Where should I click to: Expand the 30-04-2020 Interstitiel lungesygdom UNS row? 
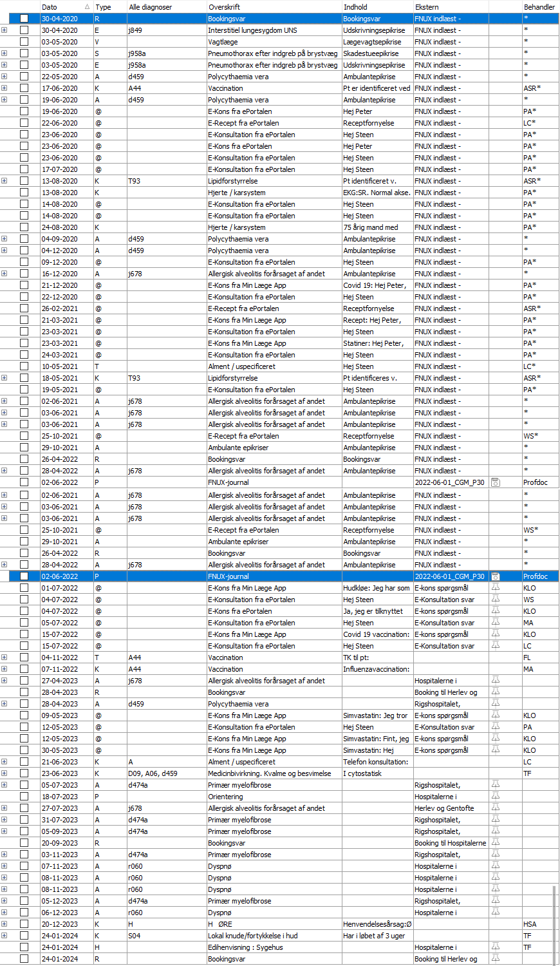coord(5,30)
